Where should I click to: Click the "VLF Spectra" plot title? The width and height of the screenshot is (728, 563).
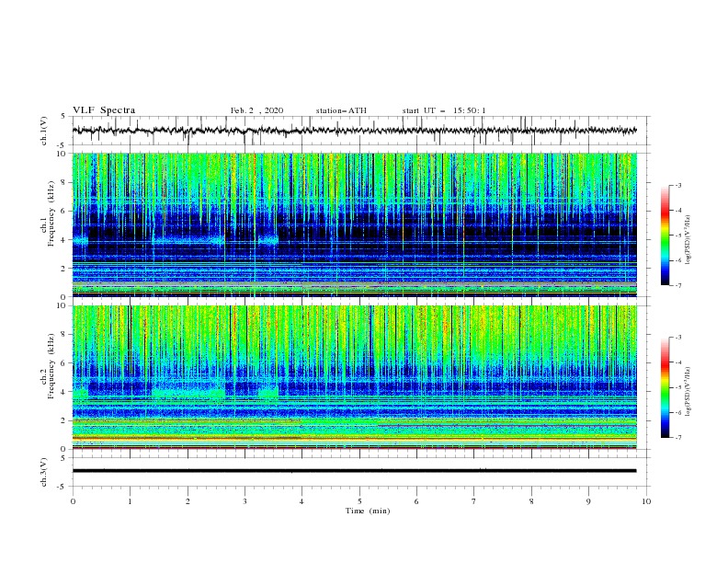click(104, 110)
